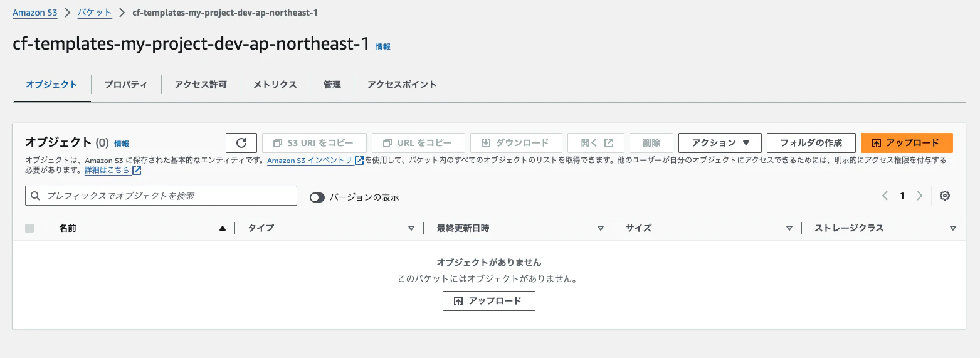Click フォルダの作成 button
Viewport: 980px width, 358px height.
811,143
